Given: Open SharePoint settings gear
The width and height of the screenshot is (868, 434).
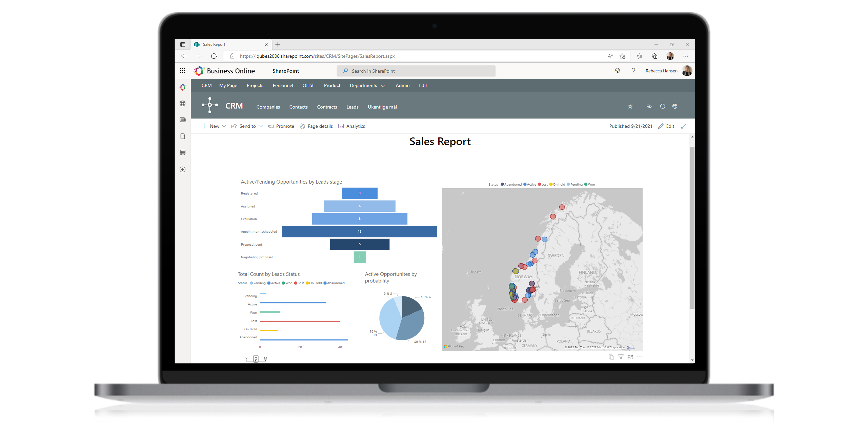Looking at the screenshot, I should 617,71.
